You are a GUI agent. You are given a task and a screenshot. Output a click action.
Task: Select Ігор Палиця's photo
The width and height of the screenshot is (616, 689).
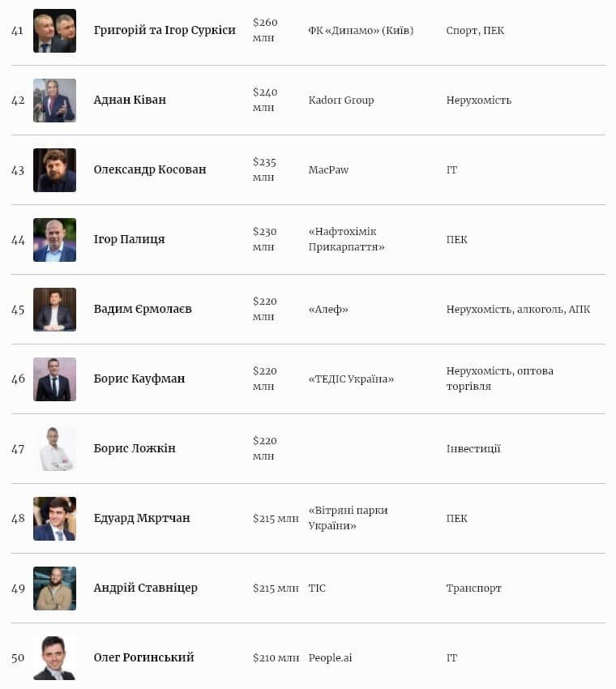54,240
